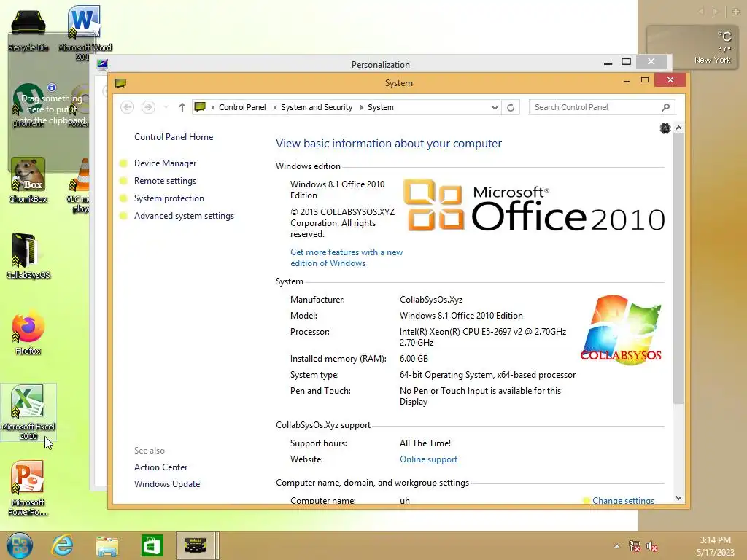Show hidden tray icons arrow

coord(617,546)
